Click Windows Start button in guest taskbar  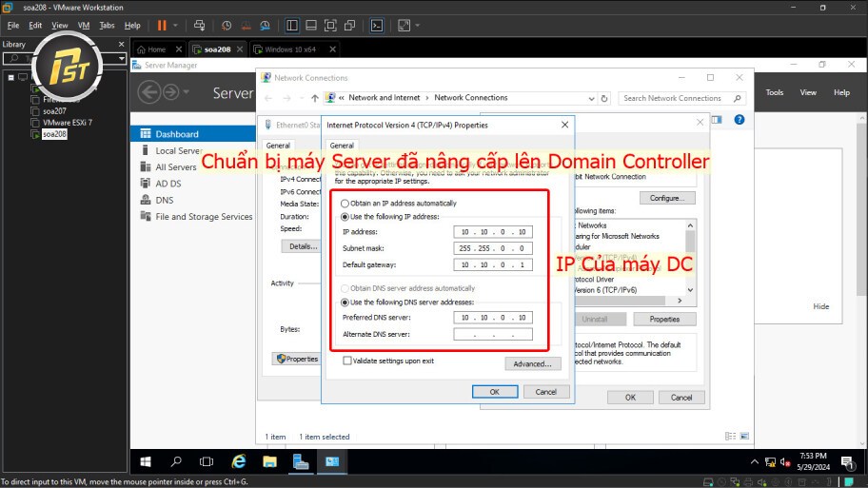(146, 461)
